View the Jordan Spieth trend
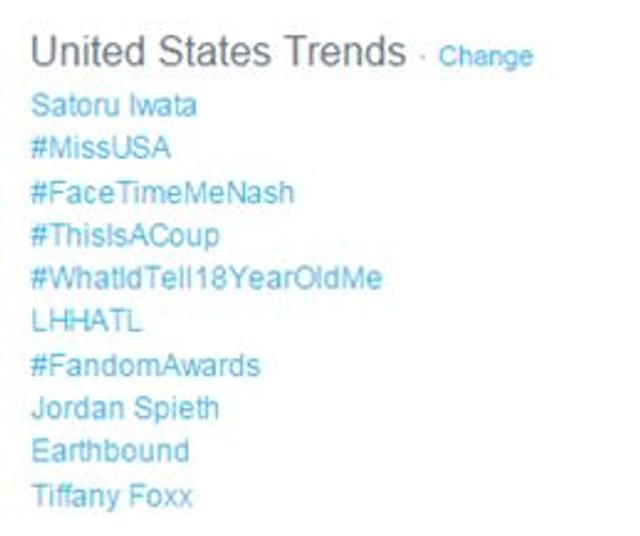The width and height of the screenshot is (640, 536). click(x=125, y=408)
